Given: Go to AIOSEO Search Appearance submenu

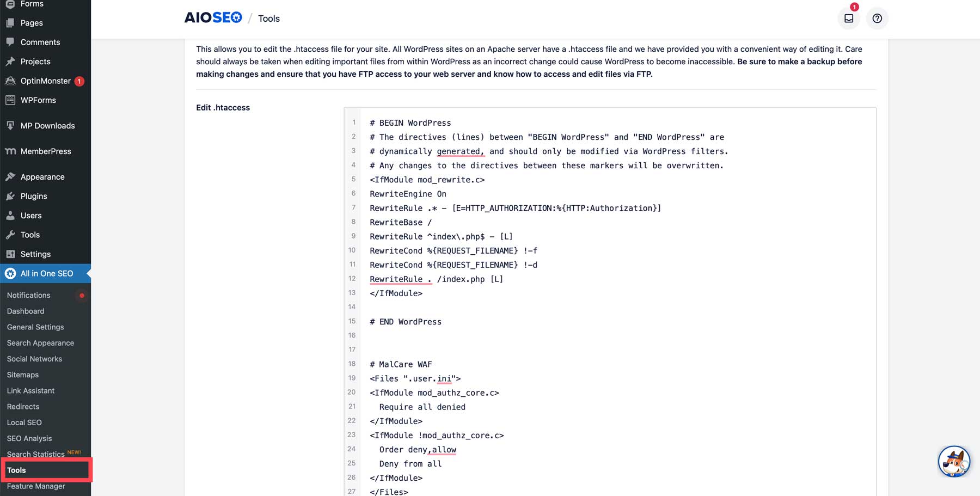Looking at the screenshot, I should pos(40,343).
